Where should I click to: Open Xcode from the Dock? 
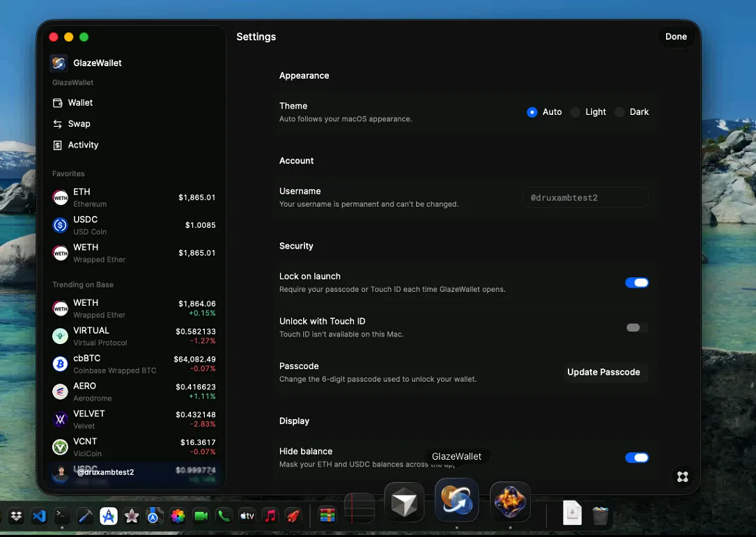point(85,516)
